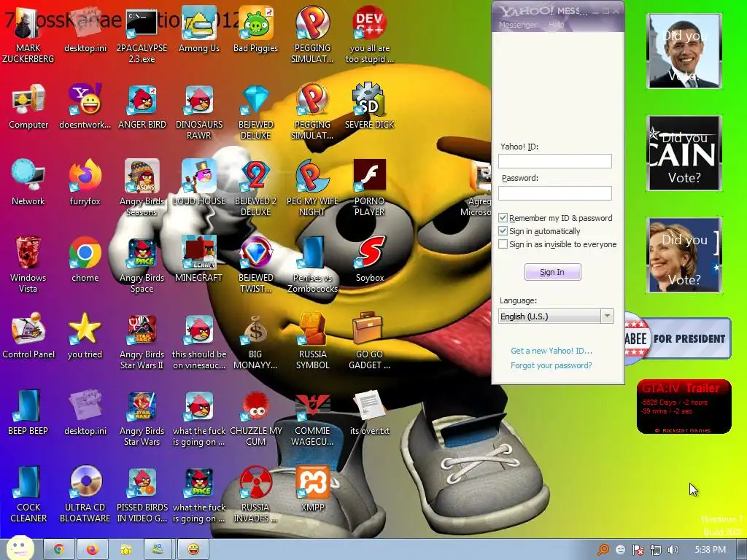Image resolution: width=747 pixels, height=560 pixels.
Task: Select the Hillary 'Did you Vote?' gadget
Action: pos(684,255)
